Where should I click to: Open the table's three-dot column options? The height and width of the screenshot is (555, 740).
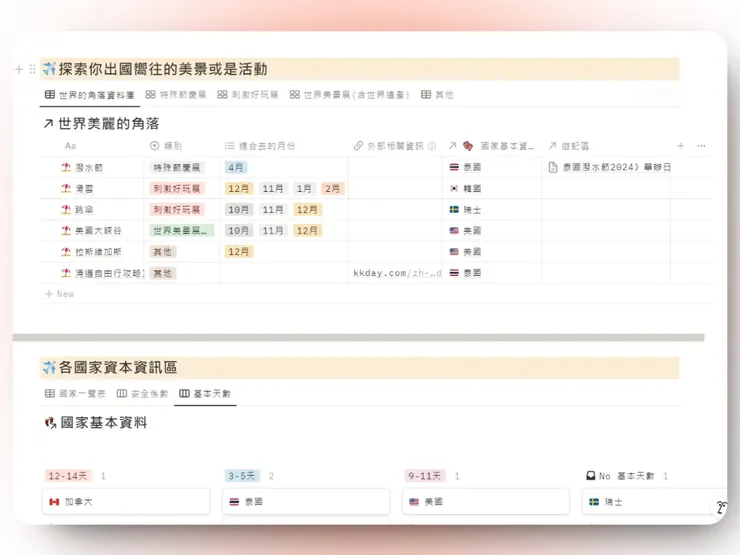pos(701,146)
